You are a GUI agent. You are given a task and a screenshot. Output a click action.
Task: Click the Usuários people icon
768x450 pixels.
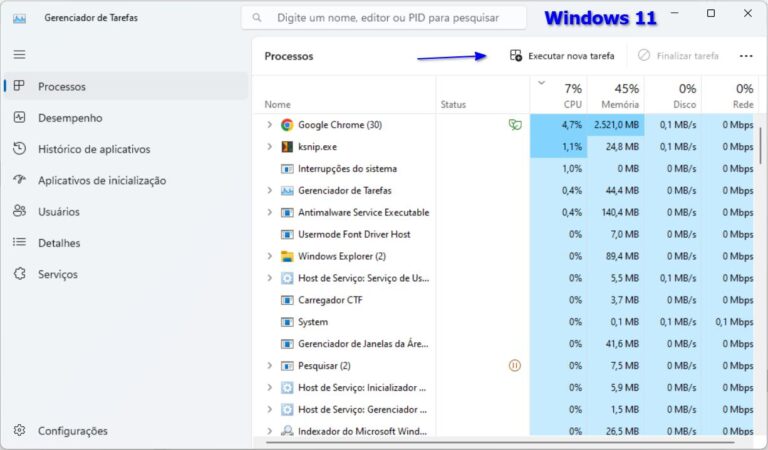pos(20,211)
